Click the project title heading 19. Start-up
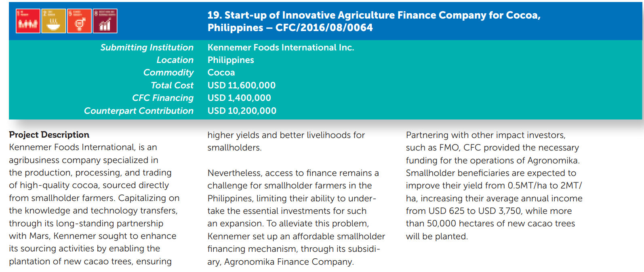 (x=374, y=21)
